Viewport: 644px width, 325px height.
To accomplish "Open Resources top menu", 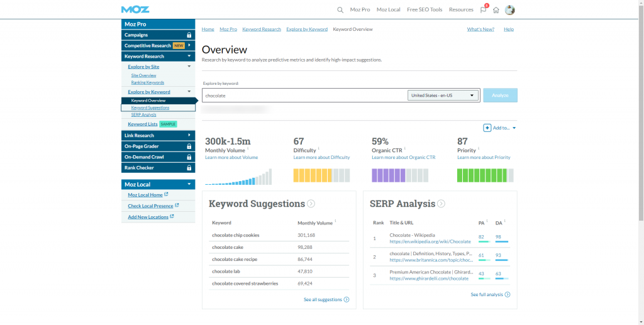I will coord(461,10).
